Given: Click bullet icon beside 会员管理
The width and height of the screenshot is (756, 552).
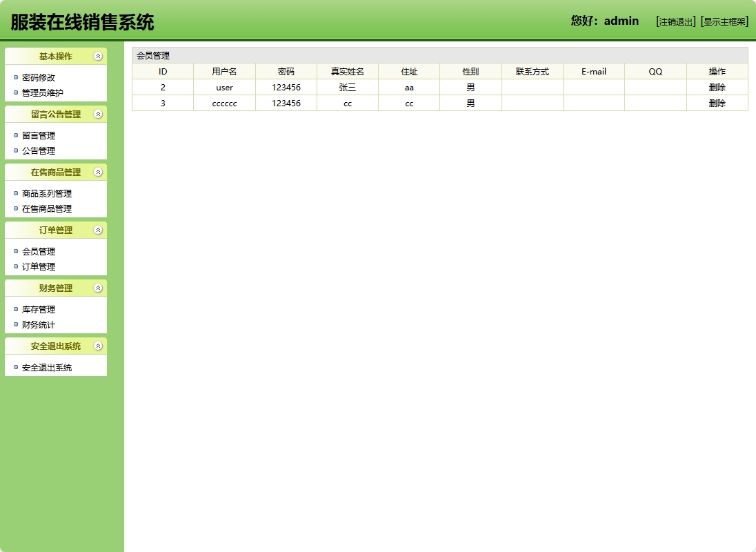Looking at the screenshot, I should (16, 251).
